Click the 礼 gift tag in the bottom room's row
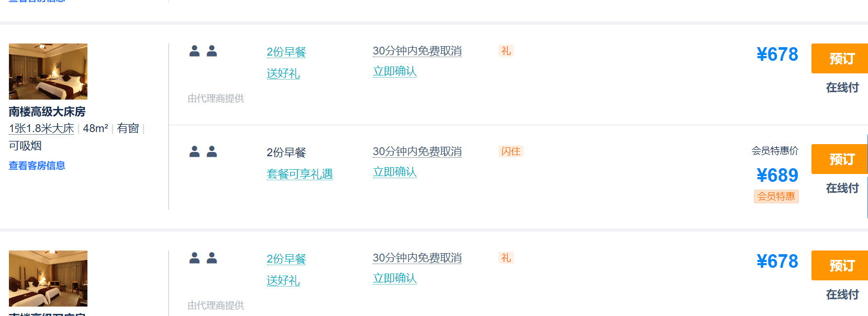This screenshot has width=868, height=316. (506, 258)
